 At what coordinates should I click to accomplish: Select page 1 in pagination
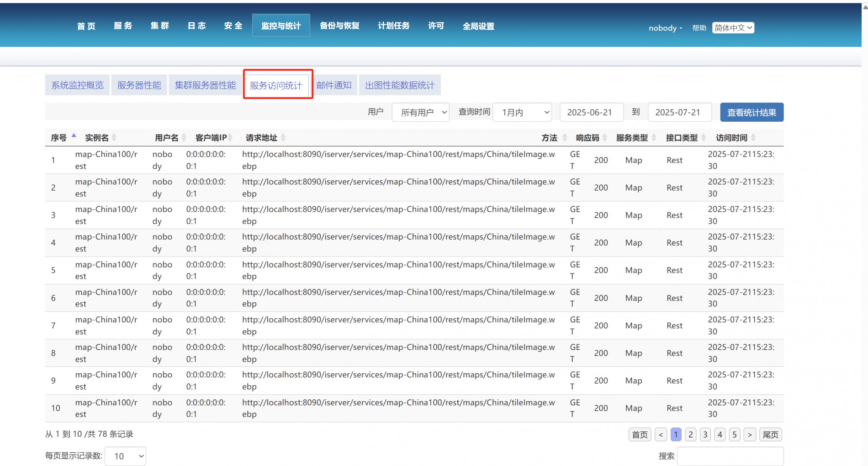(676, 434)
